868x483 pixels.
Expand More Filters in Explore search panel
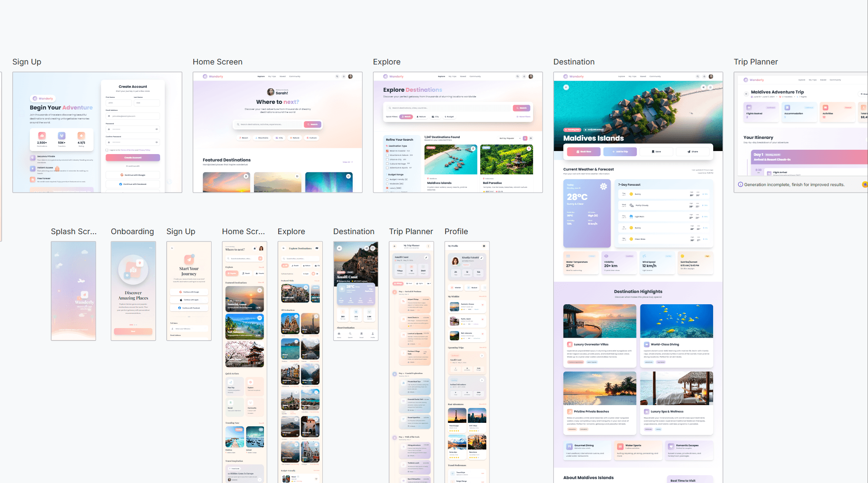(523, 116)
